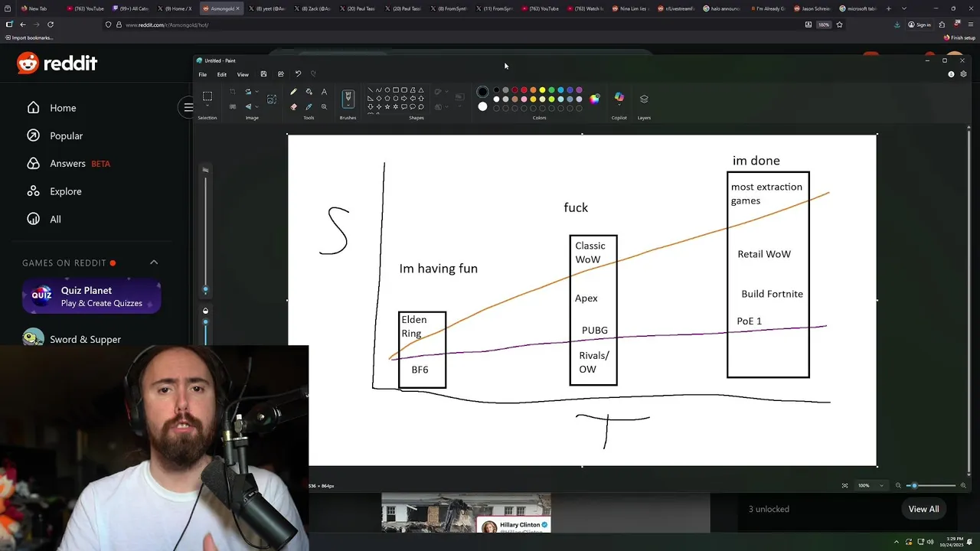Click the Save icon in Paint
The image size is (980, 551).
pyautogui.click(x=263, y=74)
